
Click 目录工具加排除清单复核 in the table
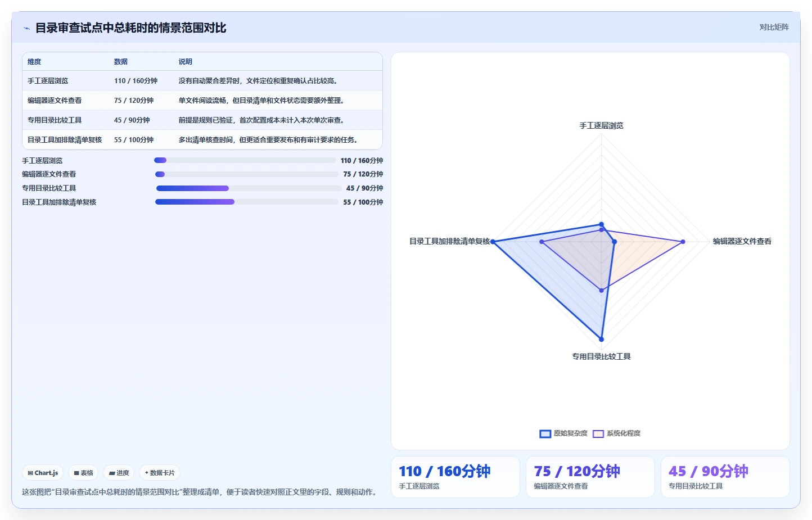[65, 140]
